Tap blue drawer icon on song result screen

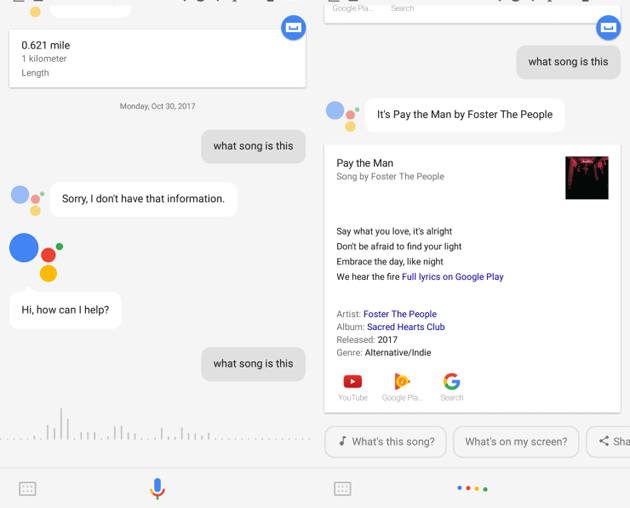pos(608,28)
